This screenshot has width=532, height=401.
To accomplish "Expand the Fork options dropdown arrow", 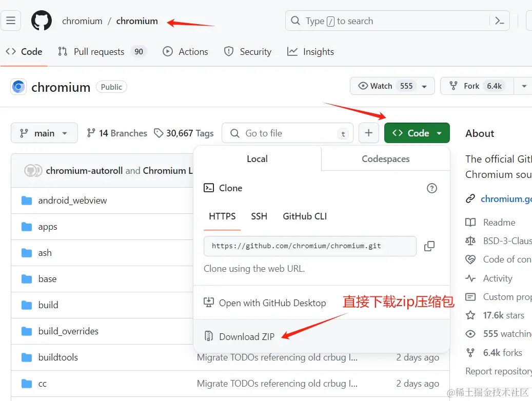I will click(524, 86).
